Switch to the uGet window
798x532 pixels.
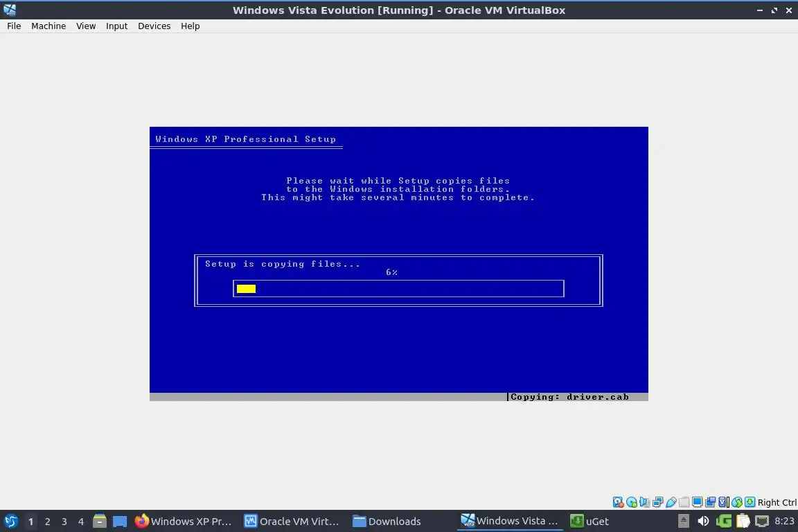pos(590,522)
